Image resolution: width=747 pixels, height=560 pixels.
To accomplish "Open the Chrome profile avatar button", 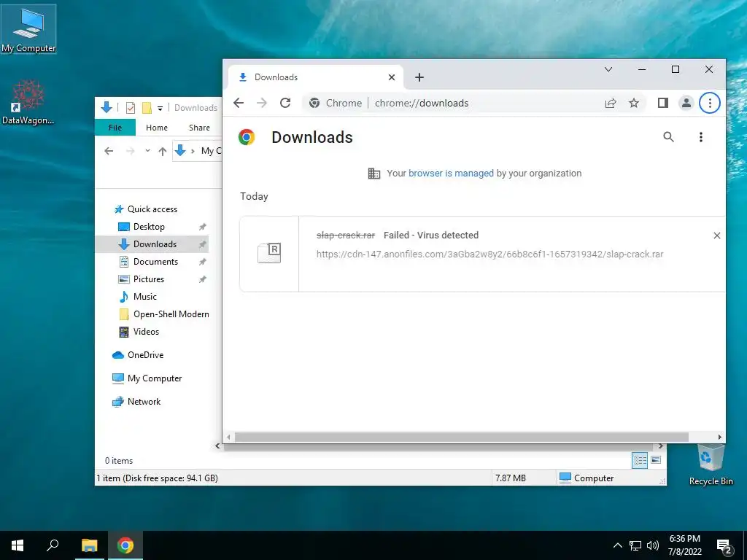I will pos(686,103).
